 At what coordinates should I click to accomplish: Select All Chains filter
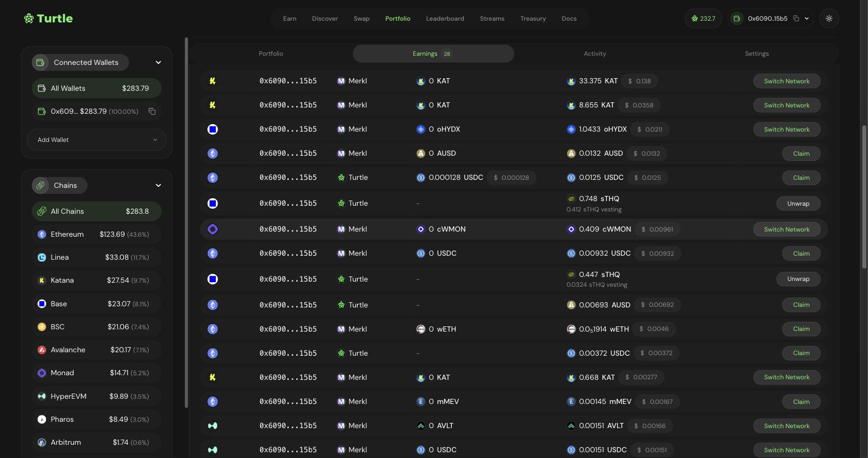pos(96,211)
